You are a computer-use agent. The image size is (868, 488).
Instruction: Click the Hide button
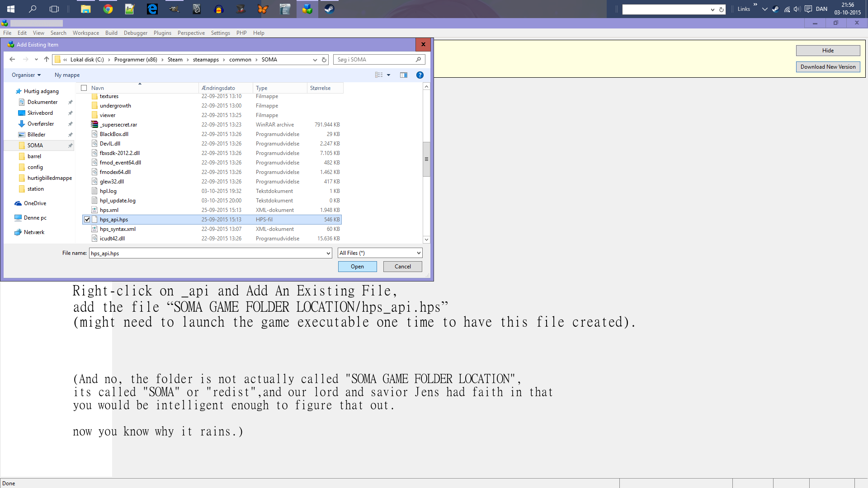click(828, 51)
